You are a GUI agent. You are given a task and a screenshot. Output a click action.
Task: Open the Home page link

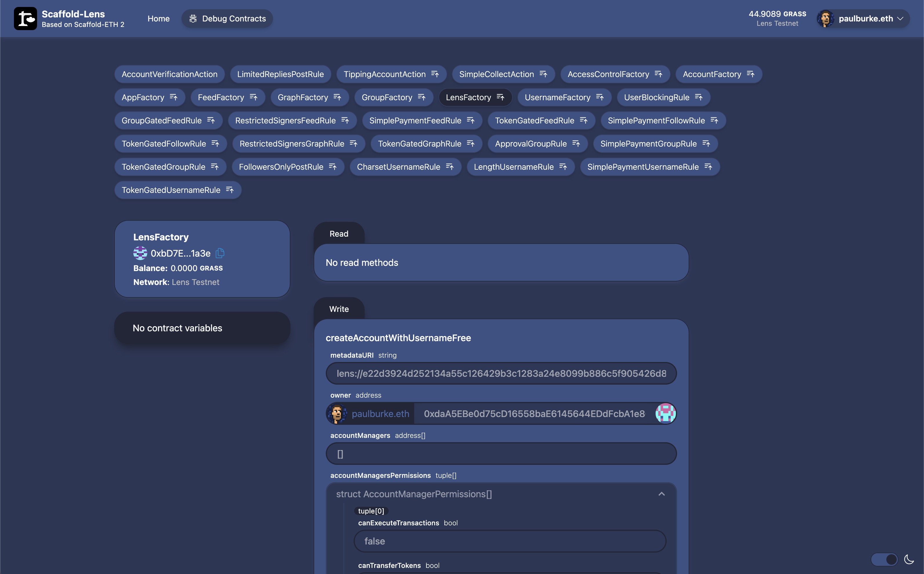coord(159,19)
